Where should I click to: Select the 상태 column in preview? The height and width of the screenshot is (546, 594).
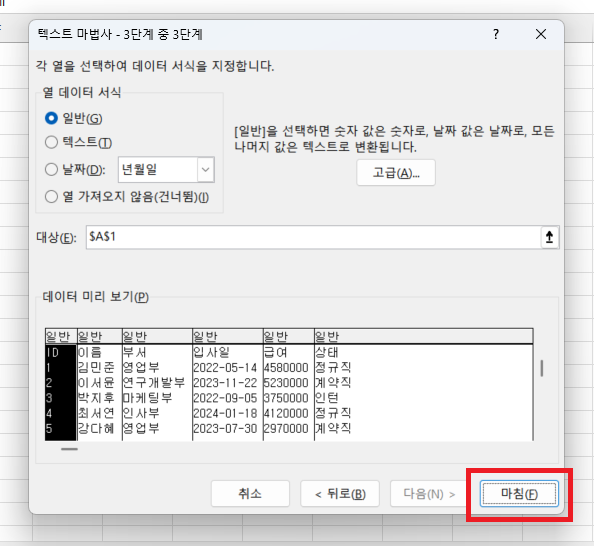pos(327,352)
